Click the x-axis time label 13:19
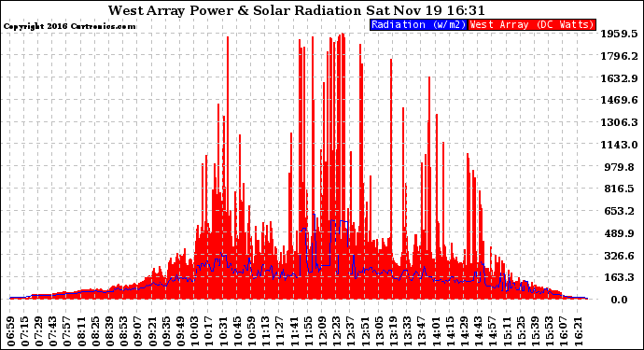 (394, 331)
